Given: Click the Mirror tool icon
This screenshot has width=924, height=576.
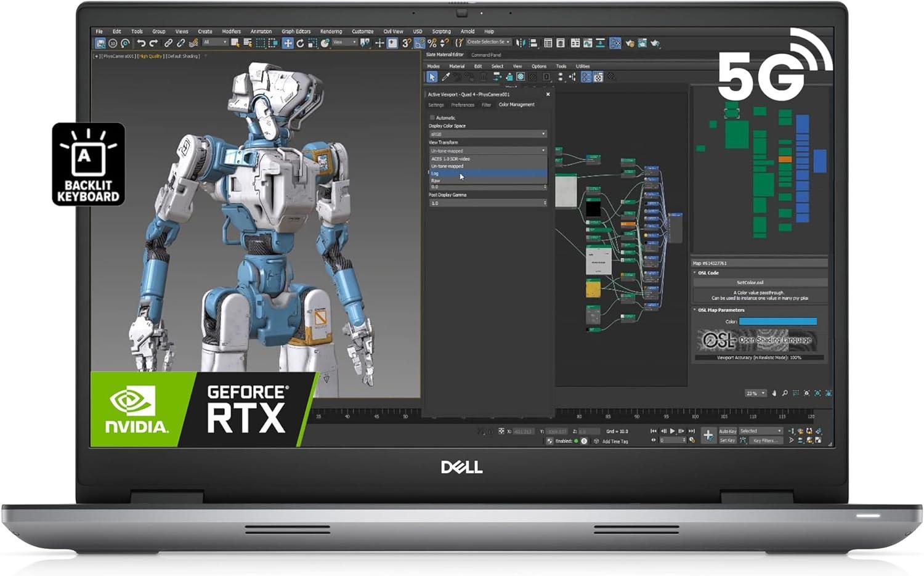Looking at the screenshot, I should point(521,43).
